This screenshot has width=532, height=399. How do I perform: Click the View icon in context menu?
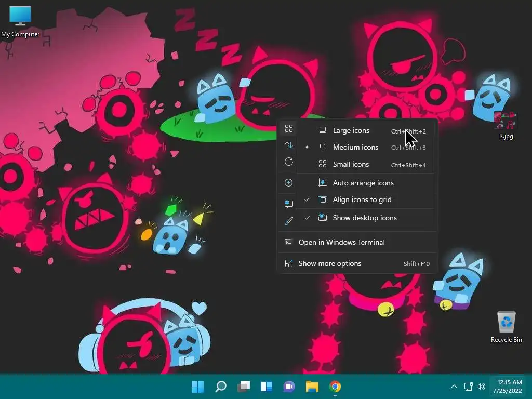(x=289, y=128)
